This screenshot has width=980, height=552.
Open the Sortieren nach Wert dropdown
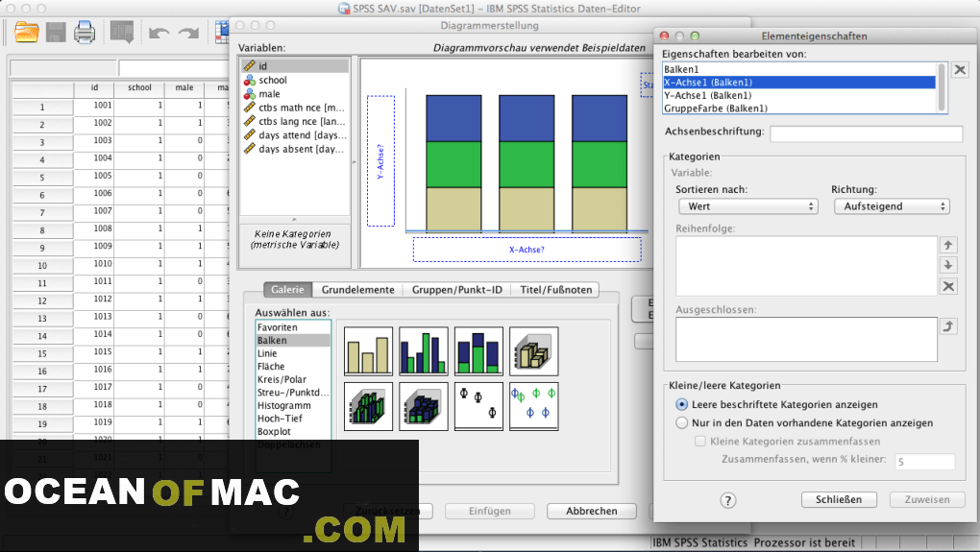(x=748, y=206)
